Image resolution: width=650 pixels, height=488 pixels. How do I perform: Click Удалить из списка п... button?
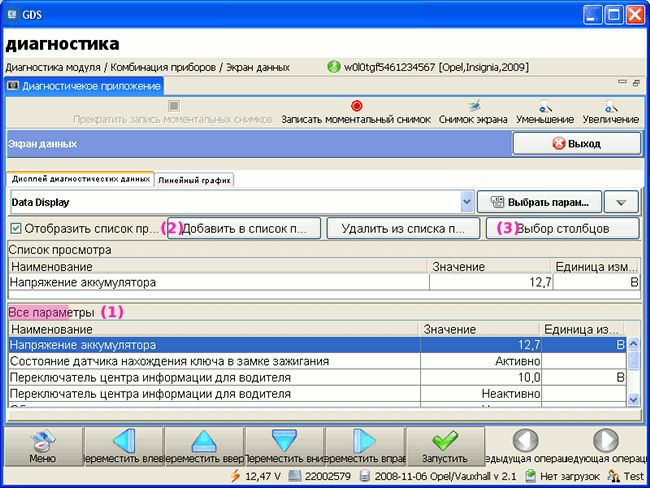pyautogui.click(x=403, y=228)
